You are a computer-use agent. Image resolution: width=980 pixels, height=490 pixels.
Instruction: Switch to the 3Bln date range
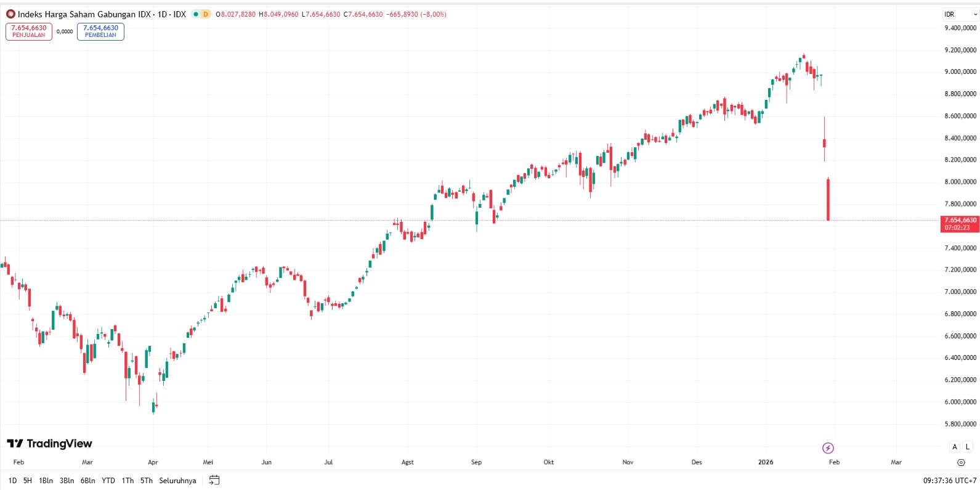coord(67,481)
